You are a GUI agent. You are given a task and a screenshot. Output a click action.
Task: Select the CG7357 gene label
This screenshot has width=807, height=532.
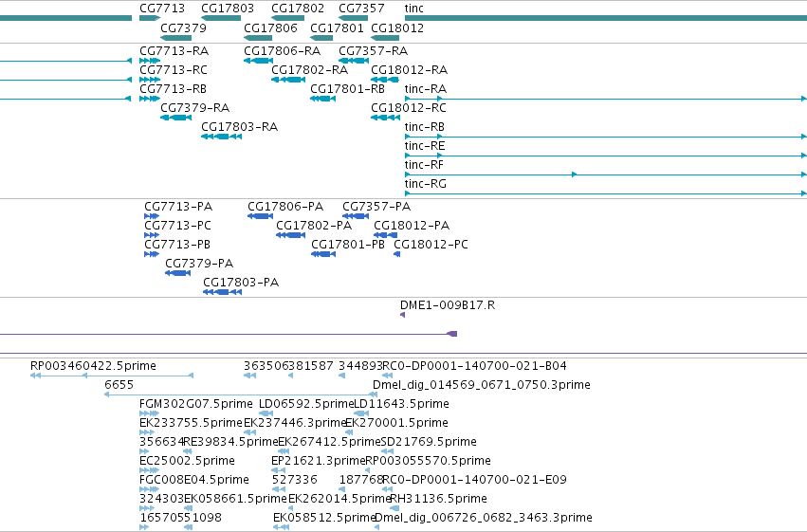[361, 9]
